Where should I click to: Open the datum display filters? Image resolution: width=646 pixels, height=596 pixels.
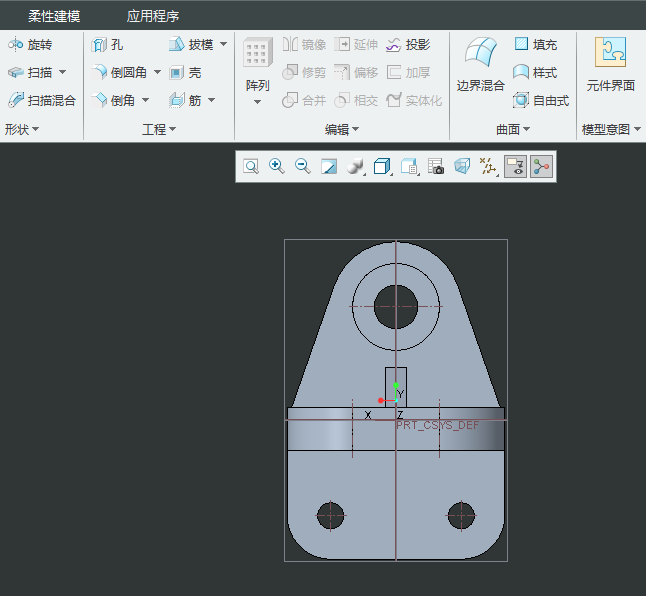[488, 166]
